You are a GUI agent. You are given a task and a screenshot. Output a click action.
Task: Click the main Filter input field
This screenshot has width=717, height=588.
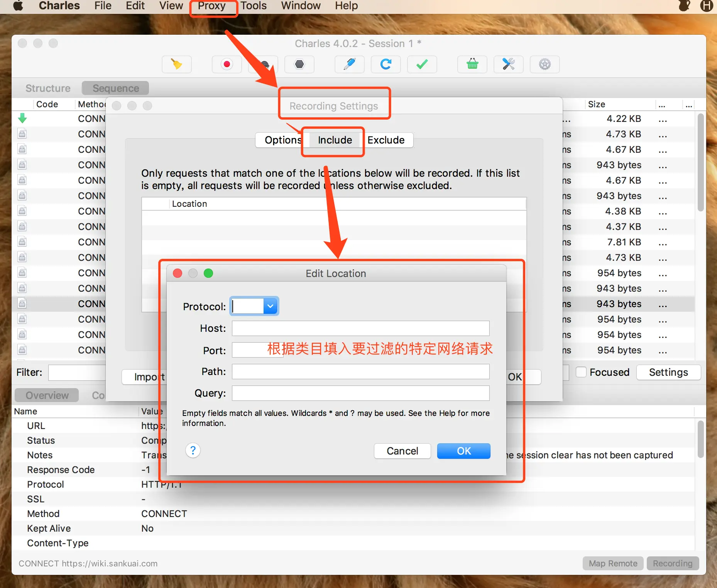coord(77,372)
